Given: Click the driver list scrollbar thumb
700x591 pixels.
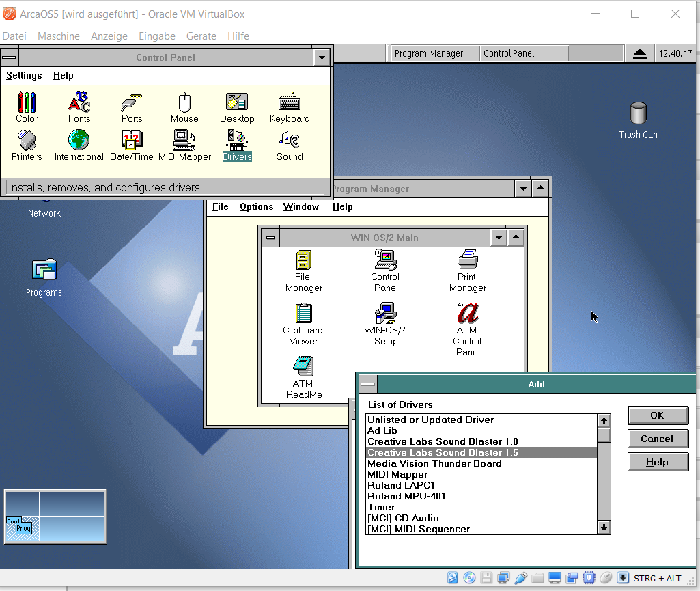Looking at the screenshot, I should tap(604, 435).
